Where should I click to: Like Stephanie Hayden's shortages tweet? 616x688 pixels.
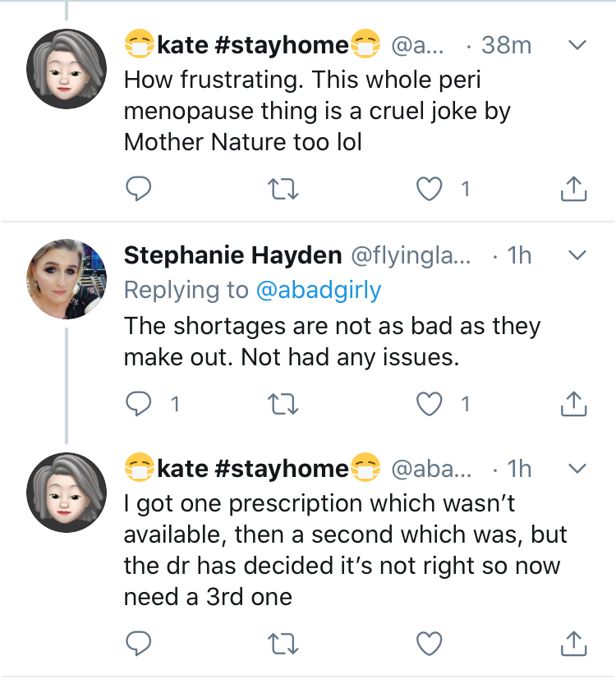click(x=429, y=404)
